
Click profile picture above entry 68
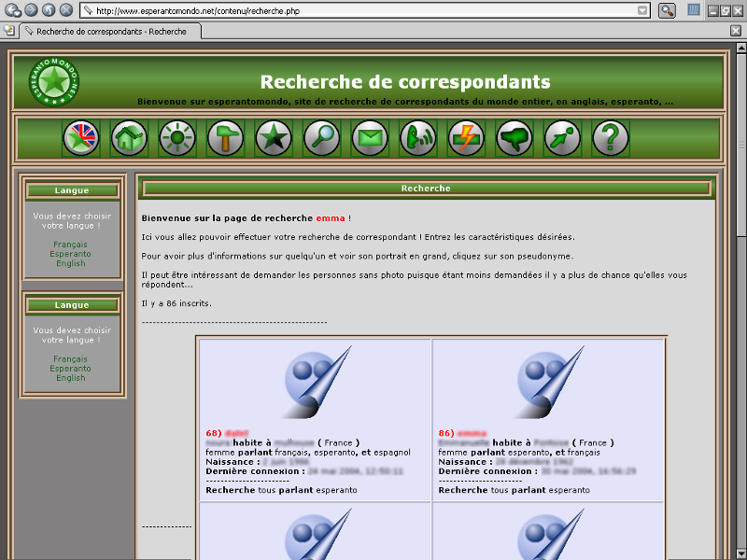[x=317, y=383]
